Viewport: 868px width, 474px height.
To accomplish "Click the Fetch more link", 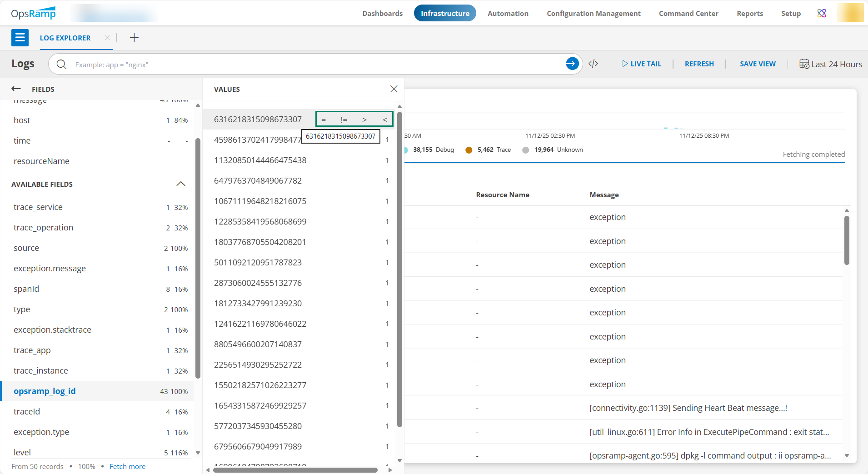I will [x=127, y=467].
